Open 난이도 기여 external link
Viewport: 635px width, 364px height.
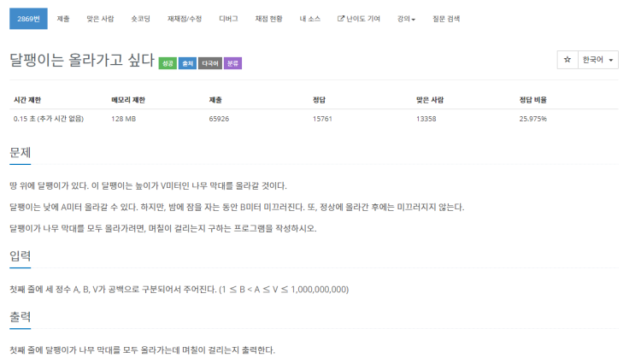click(x=359, y=19)
